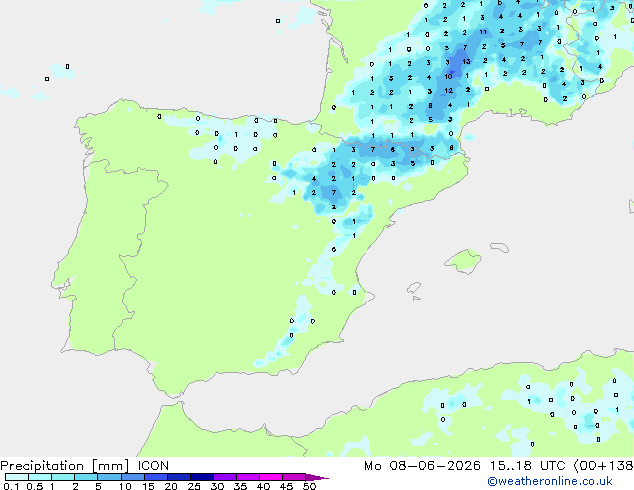Click the "50" legend label
This screenshot has height=490, width=634.
(309, 486)
